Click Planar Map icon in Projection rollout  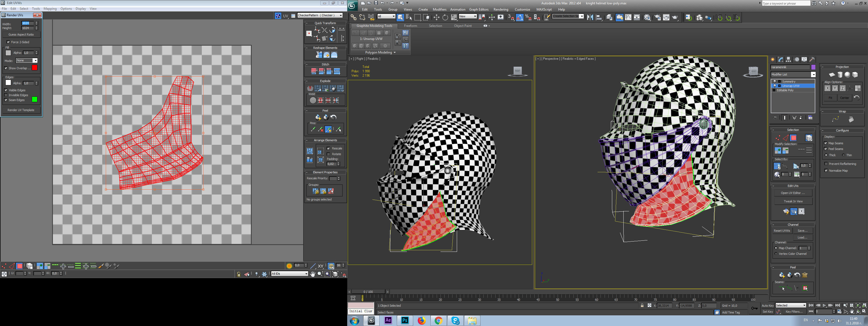[x=832, y=75]
